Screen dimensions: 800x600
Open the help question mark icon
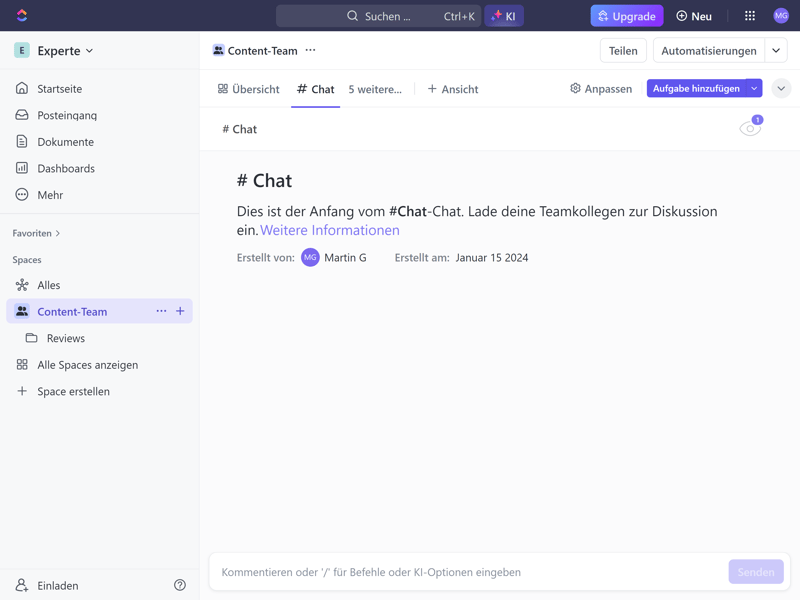tap(180, 585)
